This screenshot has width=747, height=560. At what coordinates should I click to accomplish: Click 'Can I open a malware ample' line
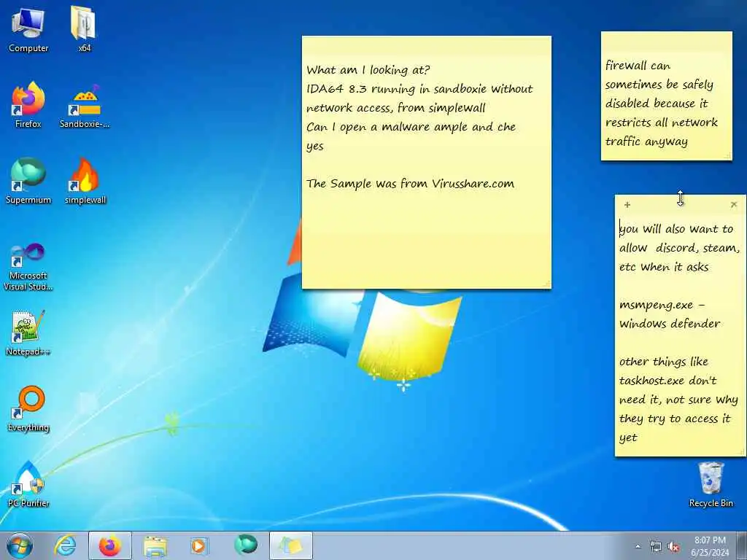pos(411,127)
